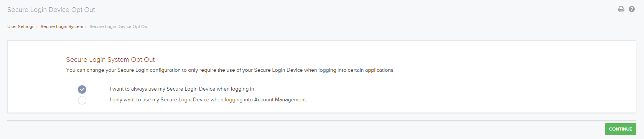Click the printer icon in the header

[621, 9]
